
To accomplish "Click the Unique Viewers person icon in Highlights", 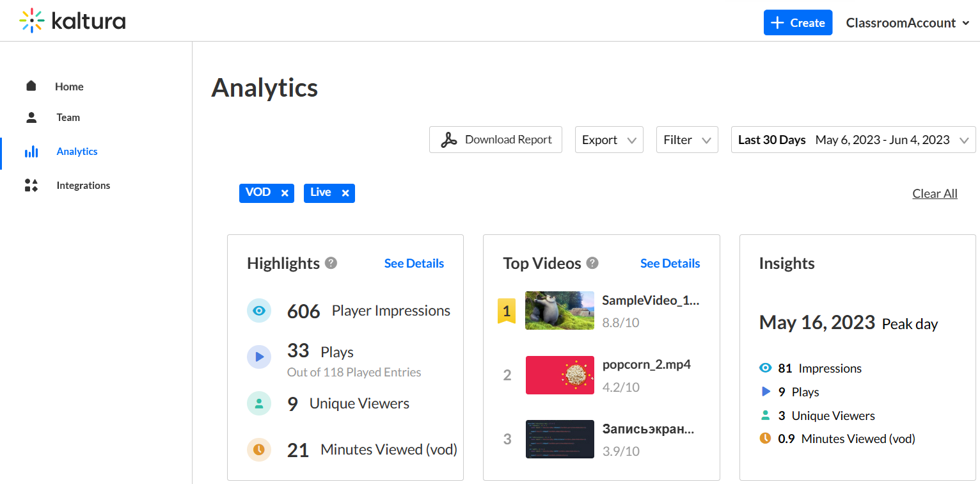I will coord(259,404).
